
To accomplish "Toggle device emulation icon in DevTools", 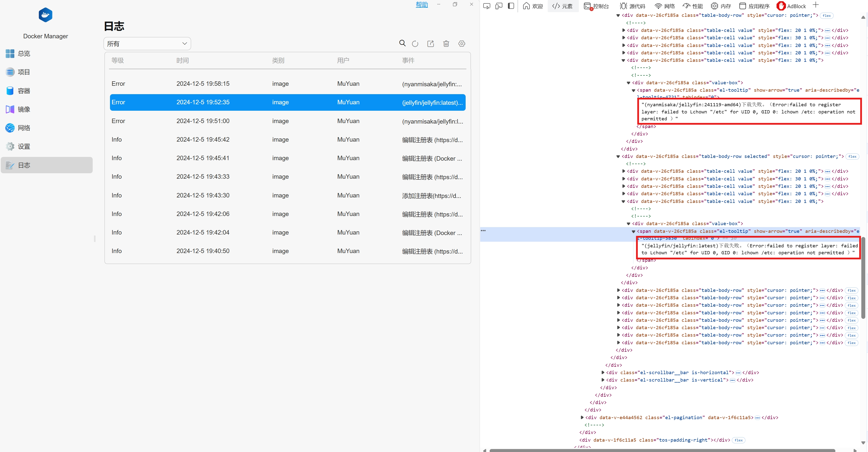I will coord(499,6).
